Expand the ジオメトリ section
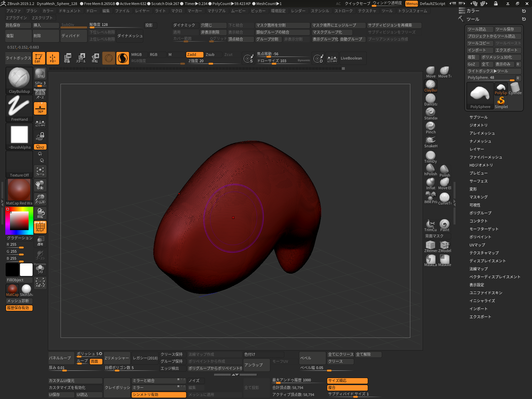The height and width of the screenshot is (399, 532). tap(478, 125)
